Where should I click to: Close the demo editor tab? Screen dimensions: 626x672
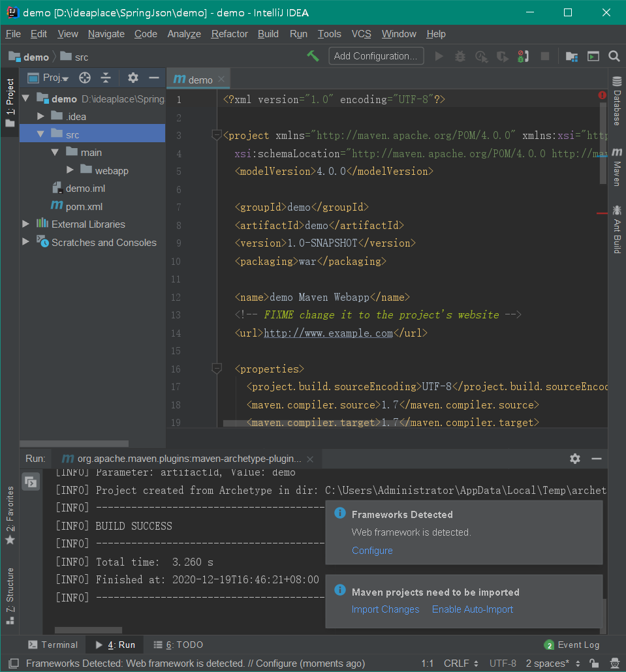click(x=221, y=80)
